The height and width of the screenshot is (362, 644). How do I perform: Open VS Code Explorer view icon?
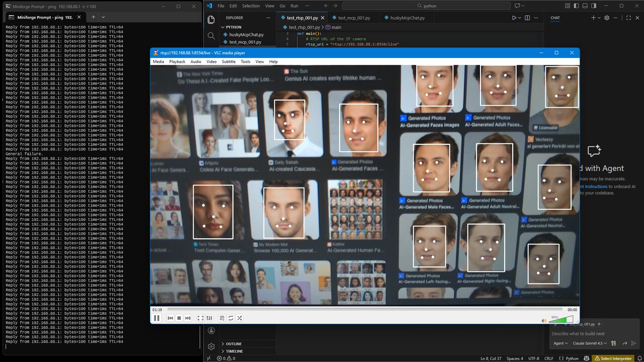pyautogui.click(x=211, y=20)
